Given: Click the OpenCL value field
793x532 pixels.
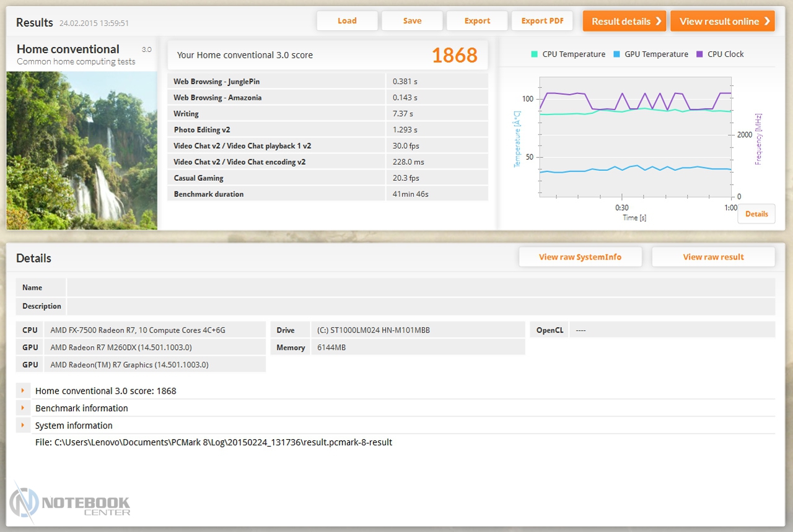Looking at the screenshot, I should point(672,330).
